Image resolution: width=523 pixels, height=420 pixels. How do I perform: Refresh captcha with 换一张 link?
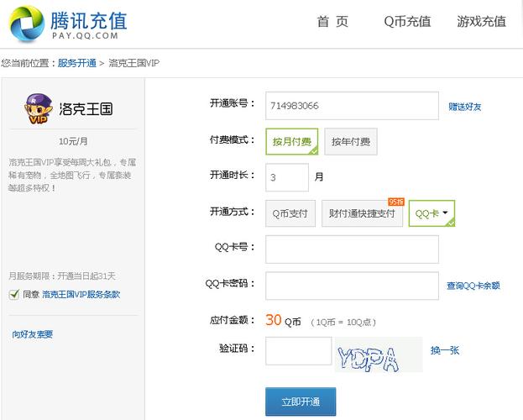pos(445,350)
